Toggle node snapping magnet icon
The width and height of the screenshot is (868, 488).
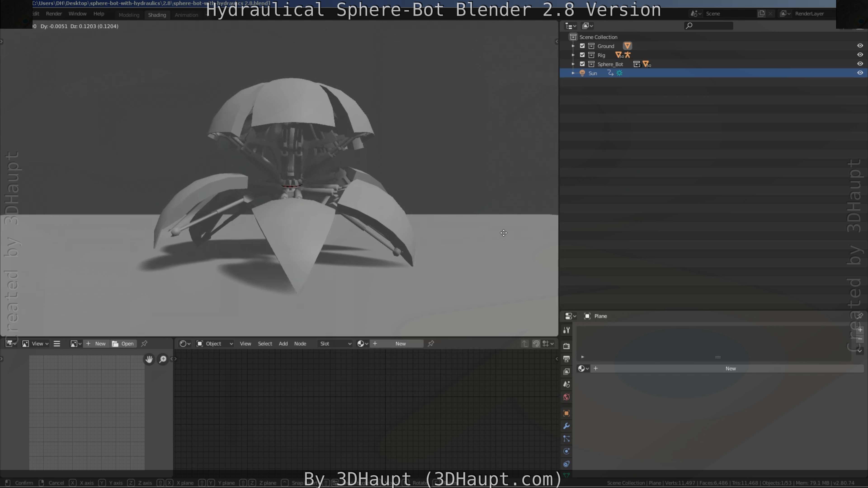pos(536,343)
